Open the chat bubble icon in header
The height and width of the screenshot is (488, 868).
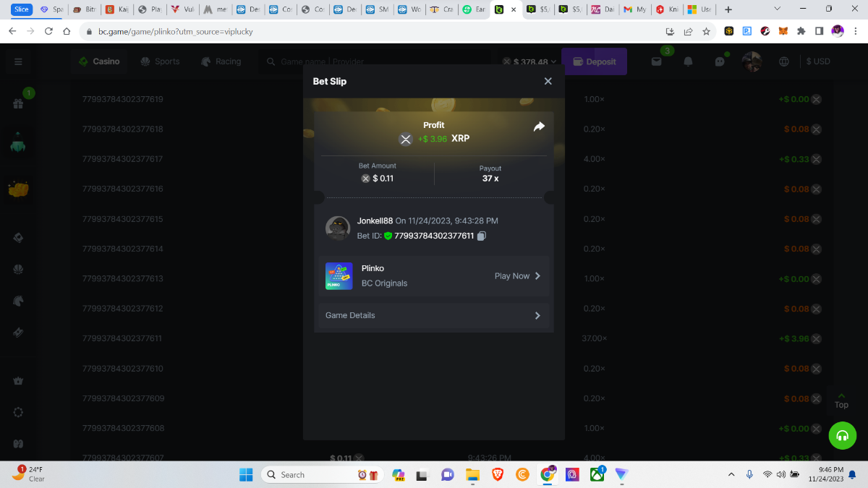(720, 61)
